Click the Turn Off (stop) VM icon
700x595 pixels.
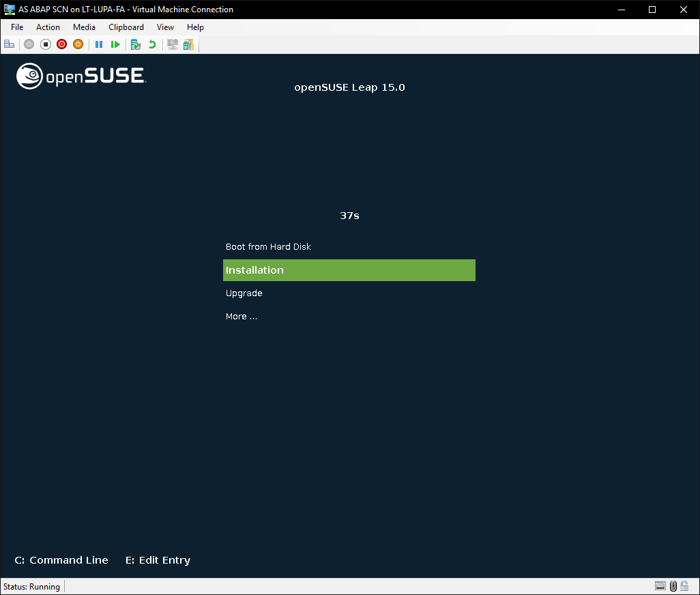pyautogui.click(x=46, y=44)
